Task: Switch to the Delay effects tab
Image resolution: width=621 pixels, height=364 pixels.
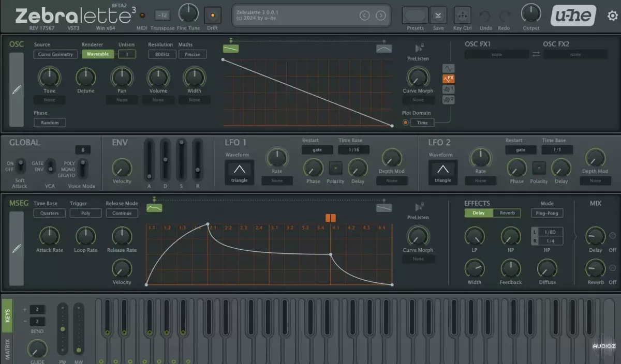Action: 479,213
